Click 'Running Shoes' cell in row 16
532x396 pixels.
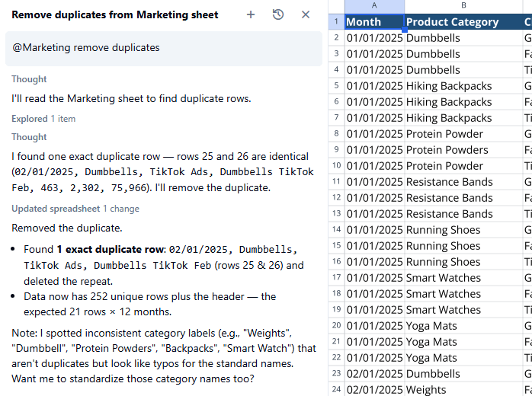(x=463, y=262)
